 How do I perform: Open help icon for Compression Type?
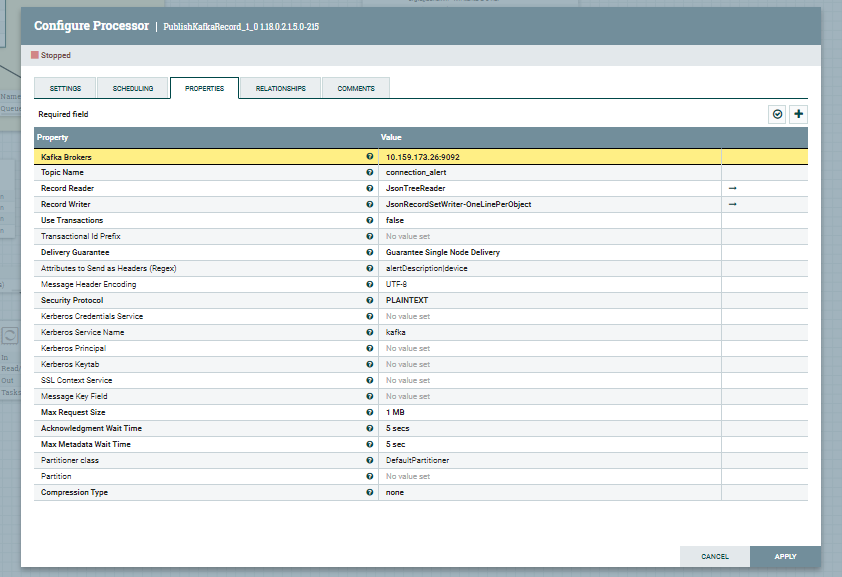369,492
